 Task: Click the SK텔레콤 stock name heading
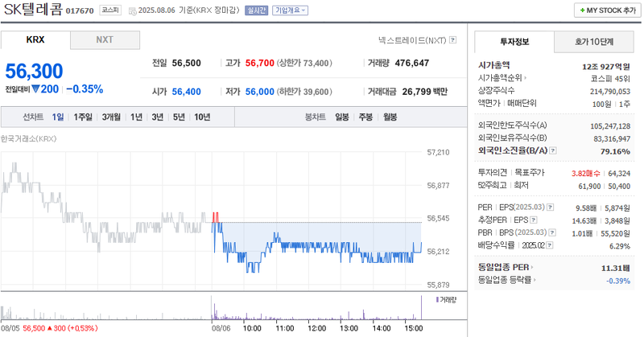tap(33, 9)
